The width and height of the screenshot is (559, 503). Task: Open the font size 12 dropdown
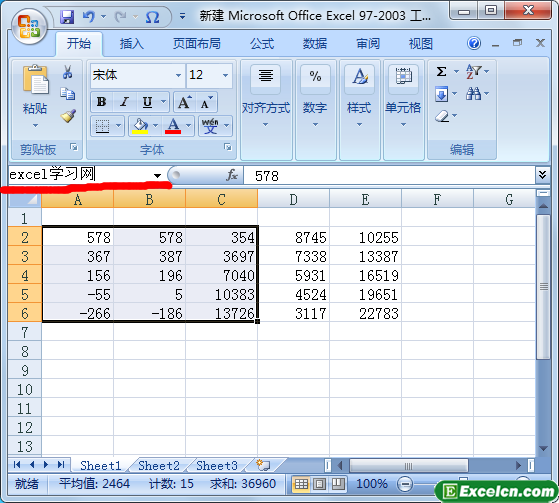point(225,75)
